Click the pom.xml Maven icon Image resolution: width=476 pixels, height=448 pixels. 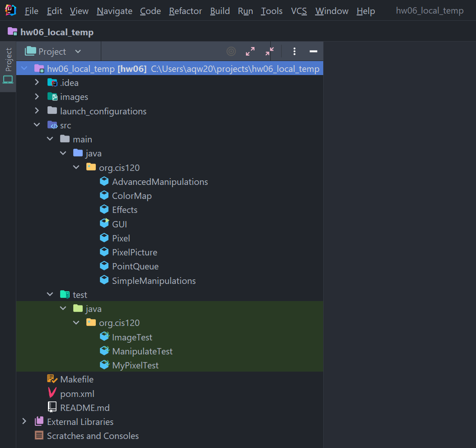[52, 393]
